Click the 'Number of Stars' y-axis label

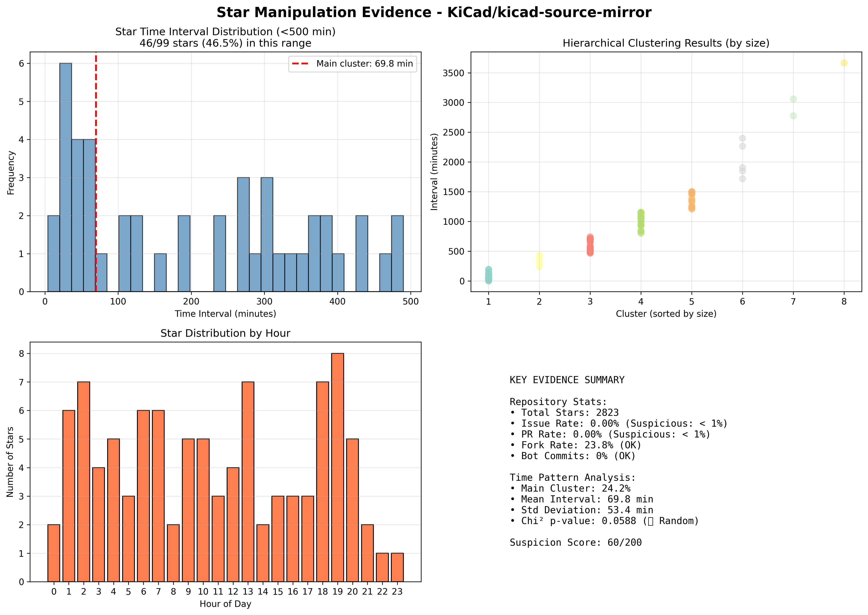tap(10, 462)
